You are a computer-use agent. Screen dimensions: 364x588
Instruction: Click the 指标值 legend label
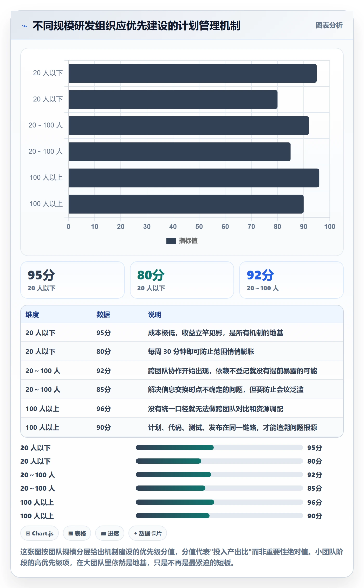pos(188,241)
